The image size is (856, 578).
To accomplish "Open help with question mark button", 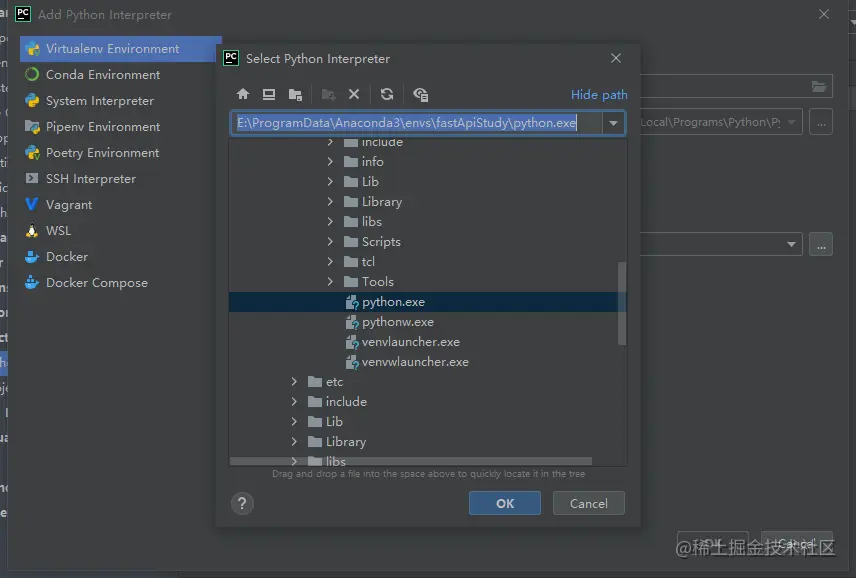I will [242, 503].
